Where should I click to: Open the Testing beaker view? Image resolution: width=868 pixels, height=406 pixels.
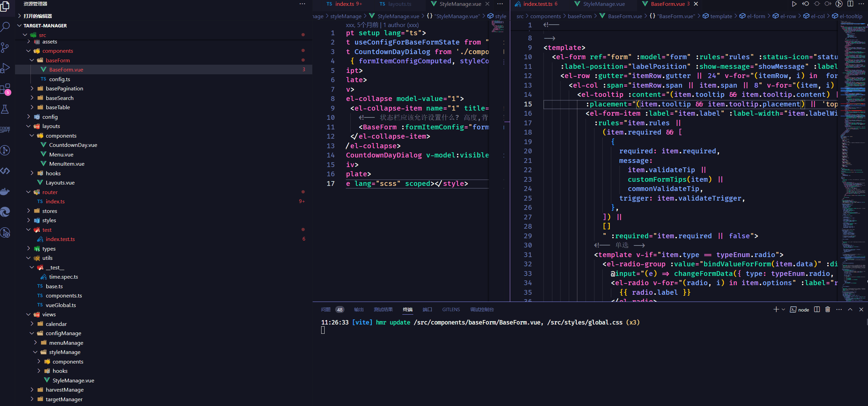(x=5, y=109)
